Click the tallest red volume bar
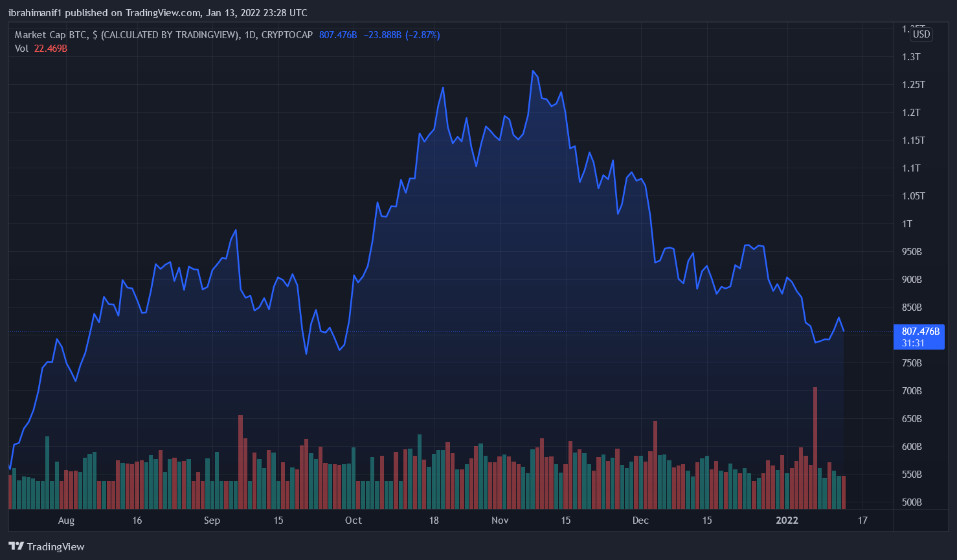957x560 pixels. [x=815, y=447]
